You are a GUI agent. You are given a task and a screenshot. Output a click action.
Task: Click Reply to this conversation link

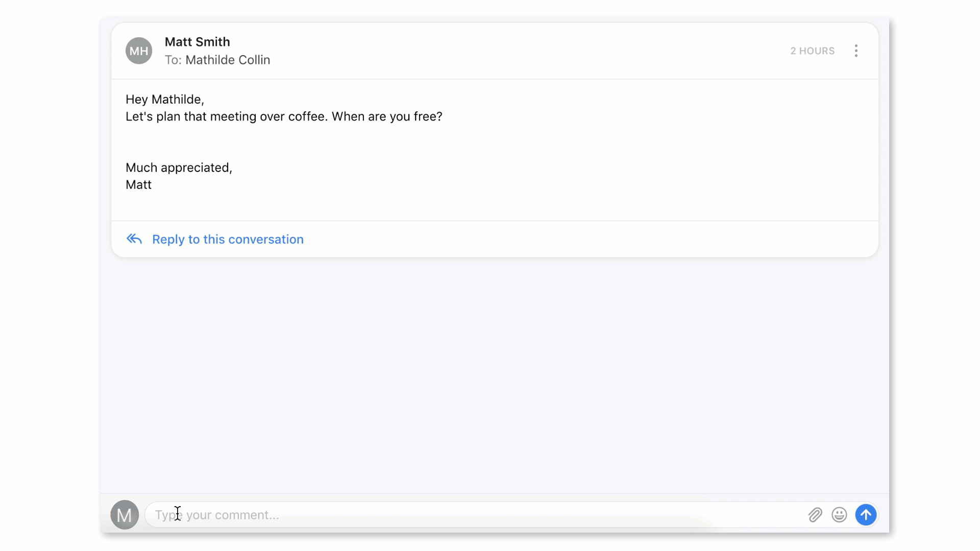(x=228, y=239)
